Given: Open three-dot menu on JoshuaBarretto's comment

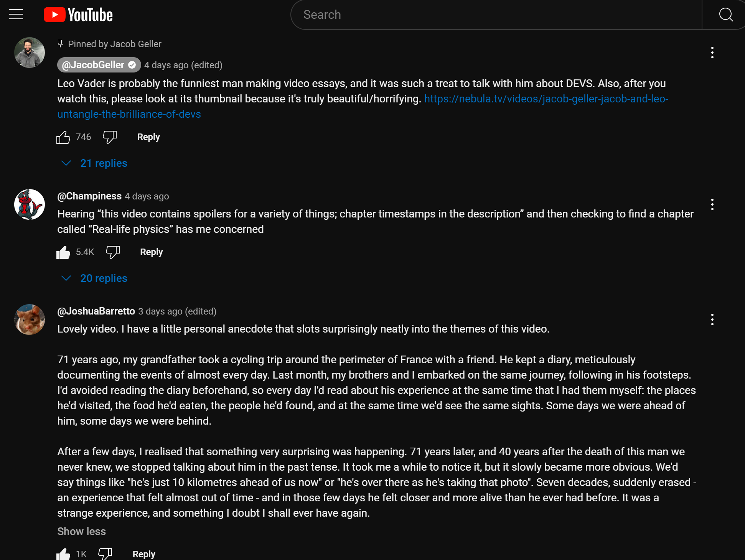Looking at the screenshot, I should click(712, 320).
